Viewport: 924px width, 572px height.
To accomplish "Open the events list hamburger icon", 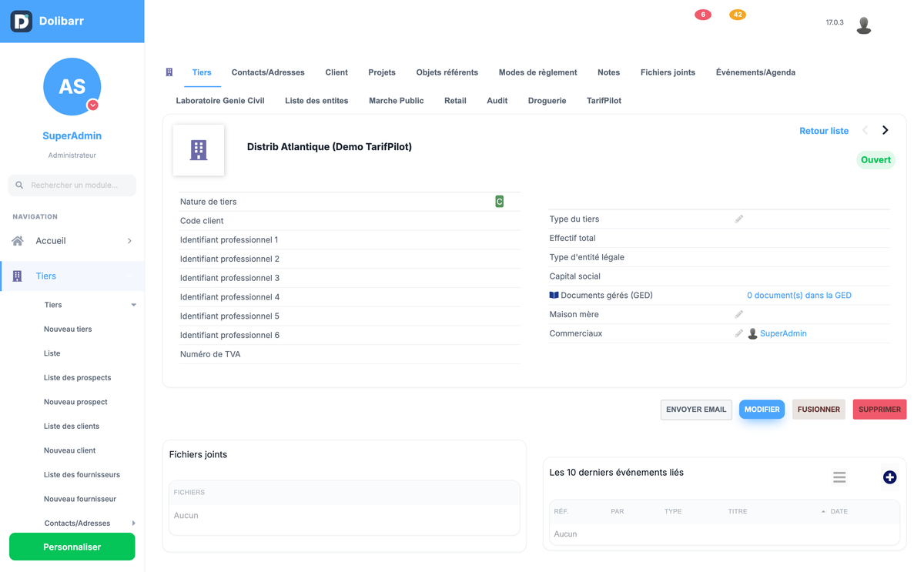I will click(839, 477).
